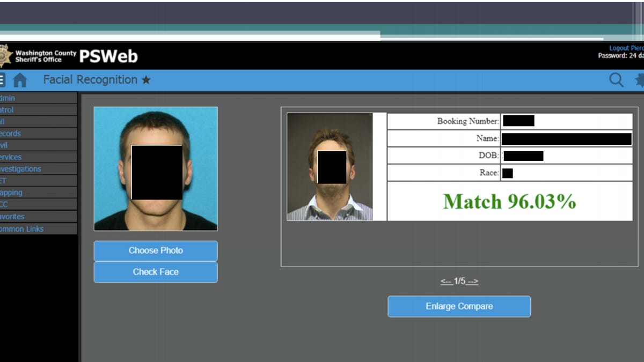Go to next match with right arrow

pyautogui.click(x=472, y=281)
